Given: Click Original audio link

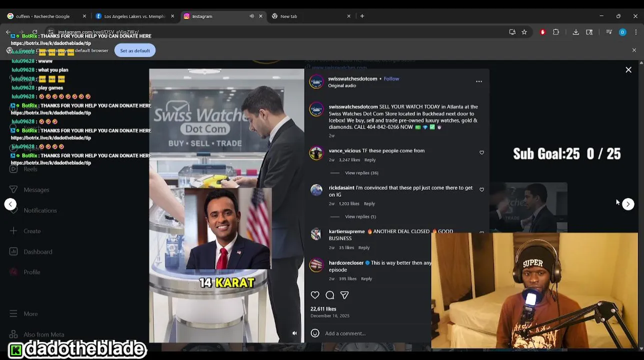Looking at the screenshot, I should coord(342,85).
